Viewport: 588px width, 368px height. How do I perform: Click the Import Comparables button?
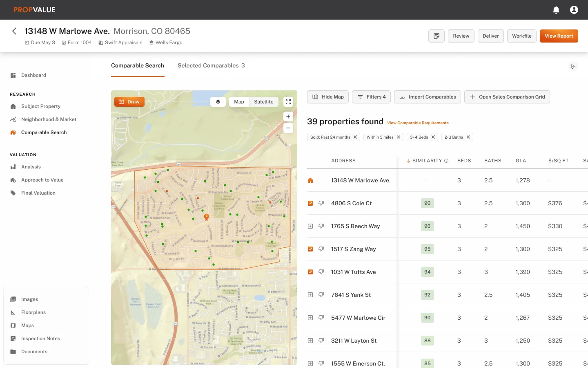pos(428,97)
